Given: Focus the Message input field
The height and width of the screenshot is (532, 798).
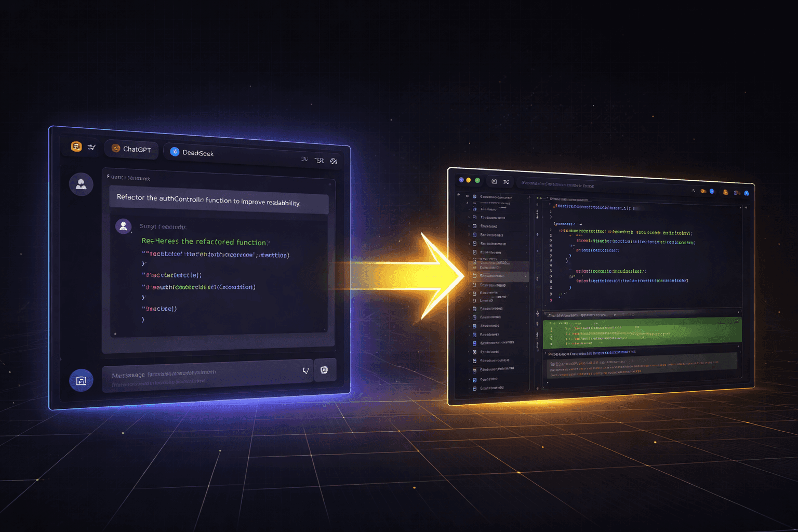Looking at the screenshot, I should pyautogui.click(x=207, y=376).
